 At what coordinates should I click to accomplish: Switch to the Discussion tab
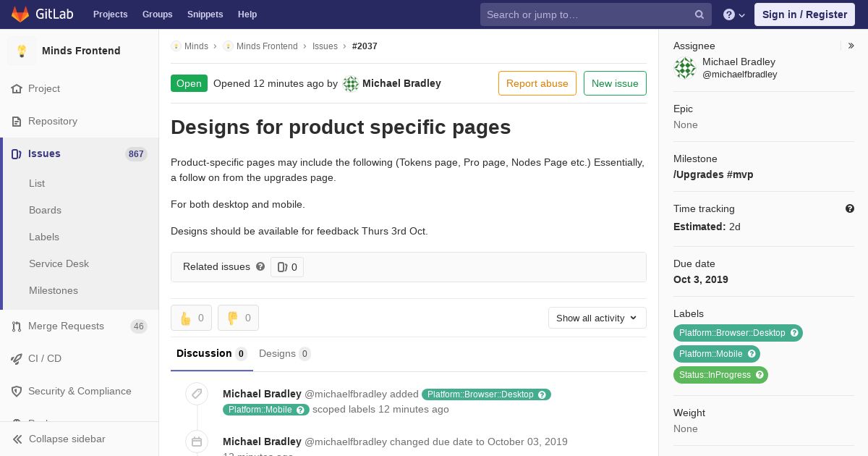[212, 353]
